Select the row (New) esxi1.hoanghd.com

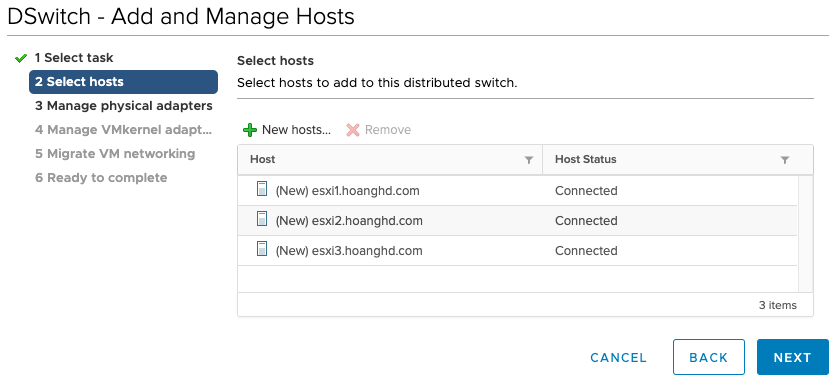(518, 191)
